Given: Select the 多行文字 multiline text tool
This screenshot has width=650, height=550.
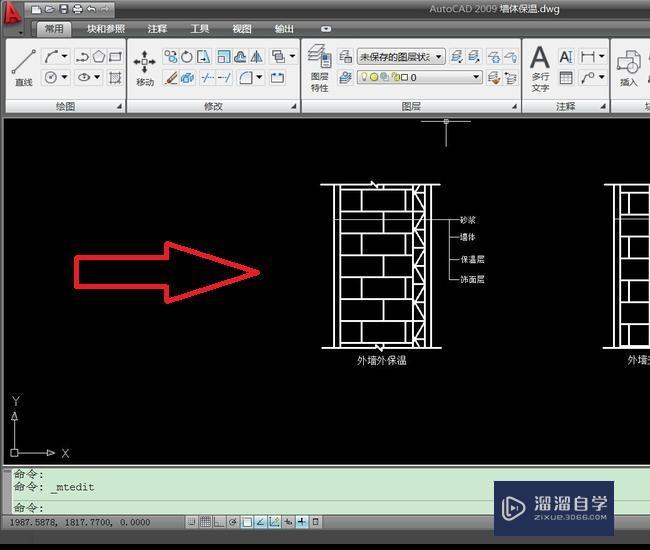Looking at the screenshot, I should pyautogui.click(x=540, y=68).
